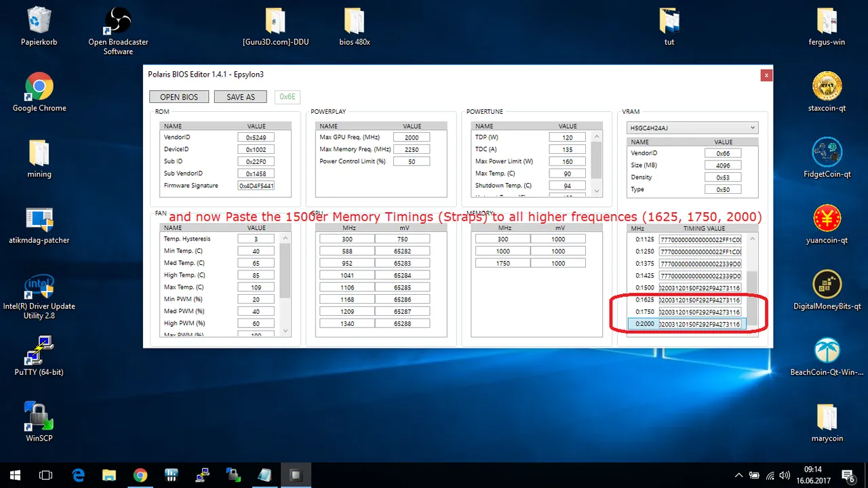The height and width of the screenshot is (488, 868).
Task: Select the 0:2000 timing strap row
Action: 687,324
